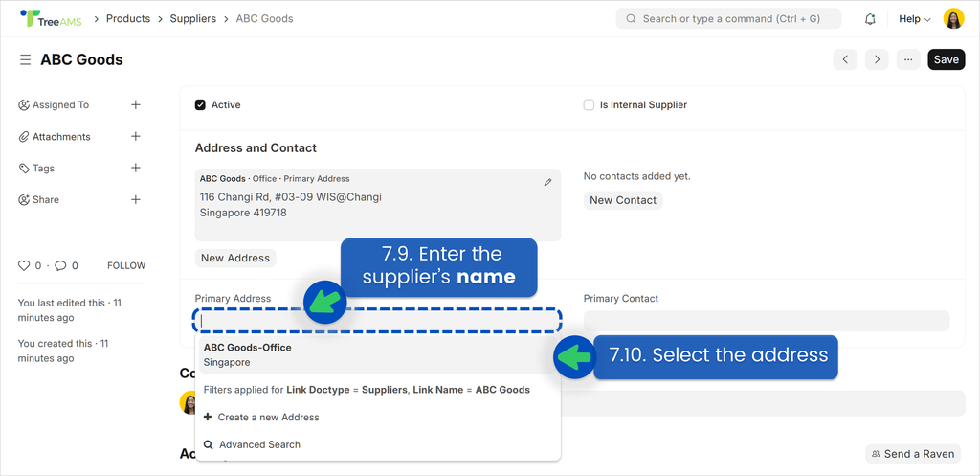Viewport: 980px width, 476px height.
Task: Add a tag with Tags plus icon
Action: pyautogui.click(x=136, y=168)
